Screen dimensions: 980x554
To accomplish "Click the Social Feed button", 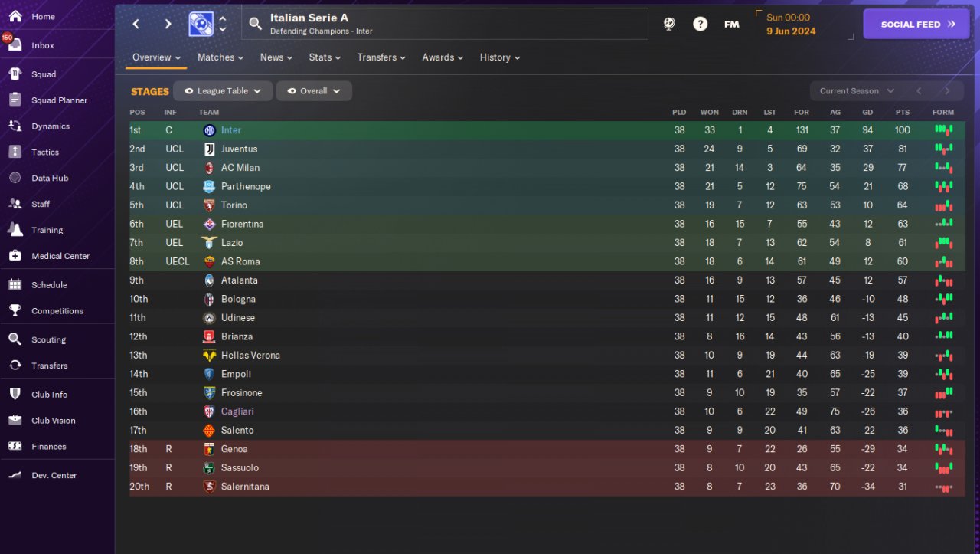I will pyautogui.click(x=917, y=24).
